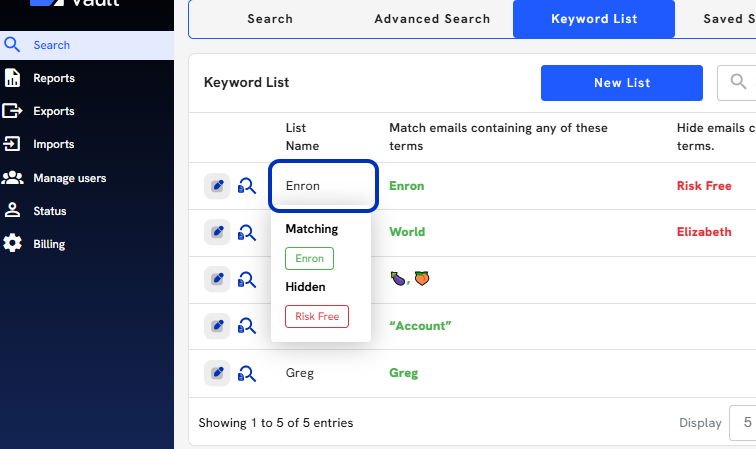Edit the Greg keyword list
This screenshot has width=756, height=449.
pyautogui.click(x=217, y=373)
